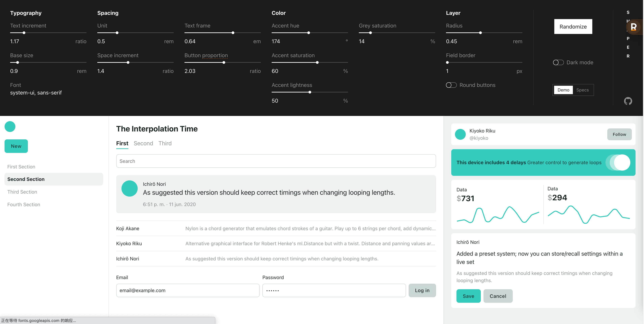Image resolution: width=644 pixels, height=324 pixels.
Task: Open the GitHub icon link
Action: (628, 101)
